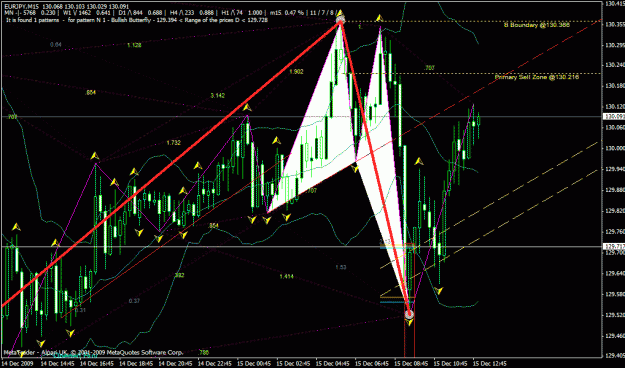625x368 pixels.
Task: Click the Bullish Butterfly pattern message line
Action: (137, 20)
